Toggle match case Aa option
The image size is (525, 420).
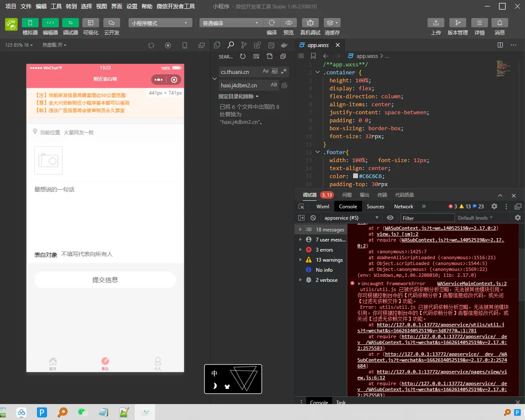(x=265, y=71)
